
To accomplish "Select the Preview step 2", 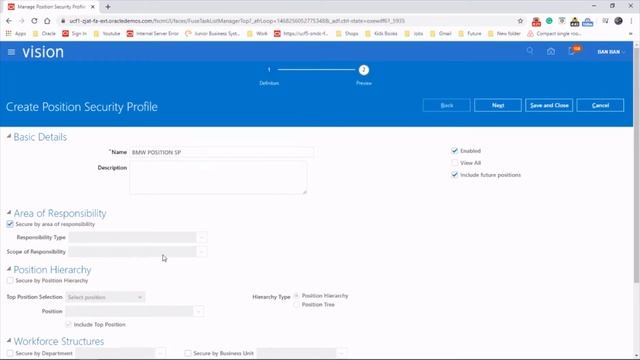I will (x=364, y=70).
